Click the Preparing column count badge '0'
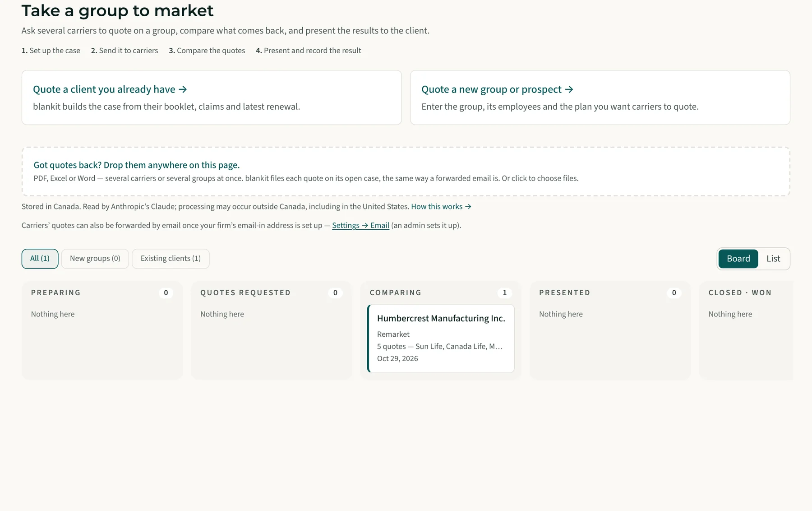The image size is (812, 511). click(166, 293)
